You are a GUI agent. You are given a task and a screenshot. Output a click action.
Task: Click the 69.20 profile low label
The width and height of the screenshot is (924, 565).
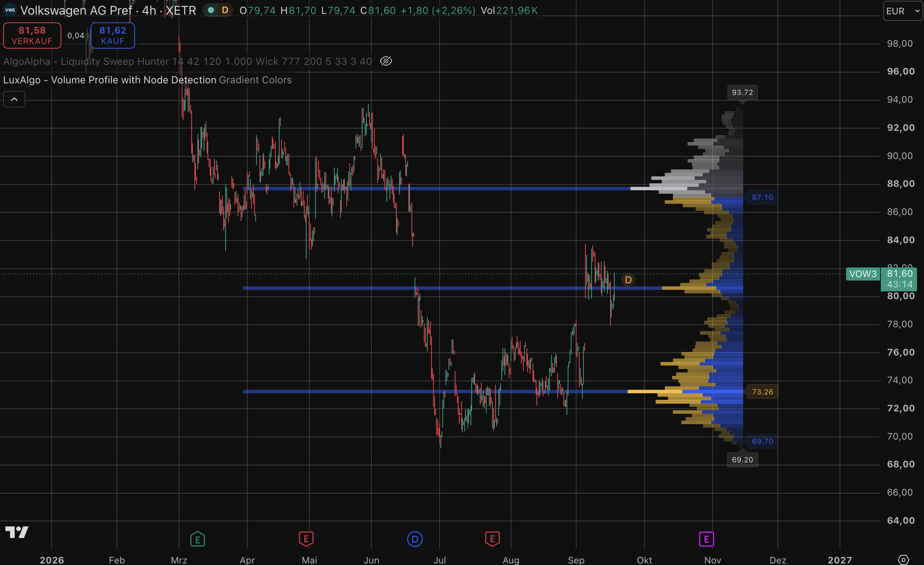(x=742, y=460)
